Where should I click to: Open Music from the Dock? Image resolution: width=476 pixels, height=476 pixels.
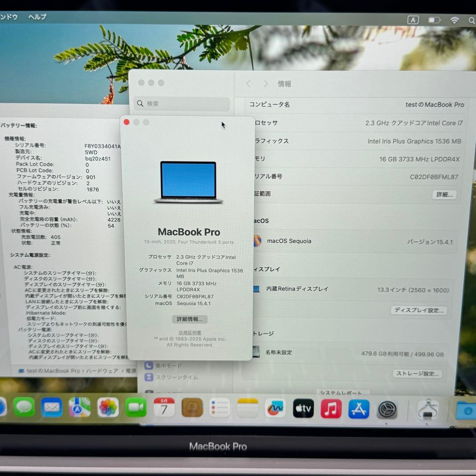(331, 409)
